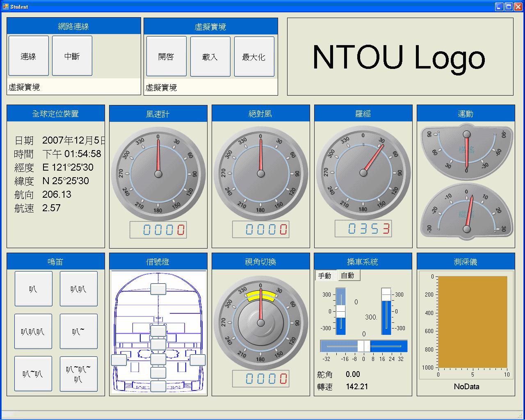Sound the 叭~叭 horn button
525x420 pixels.
33,374
